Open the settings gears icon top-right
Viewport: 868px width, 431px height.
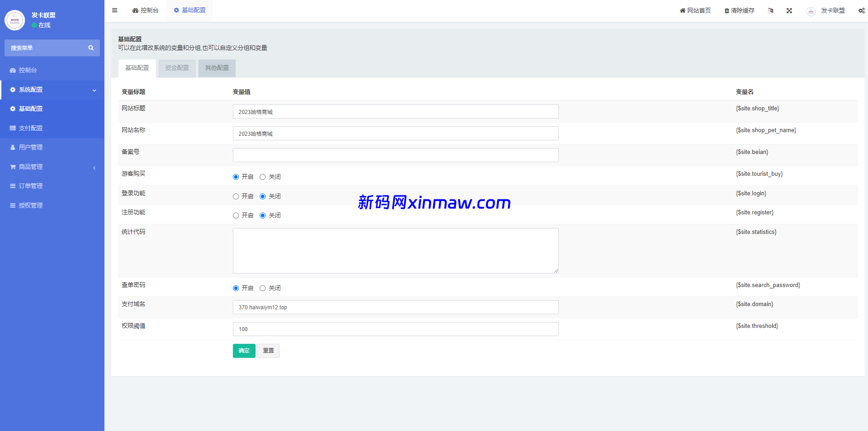(x=861, y=10)
